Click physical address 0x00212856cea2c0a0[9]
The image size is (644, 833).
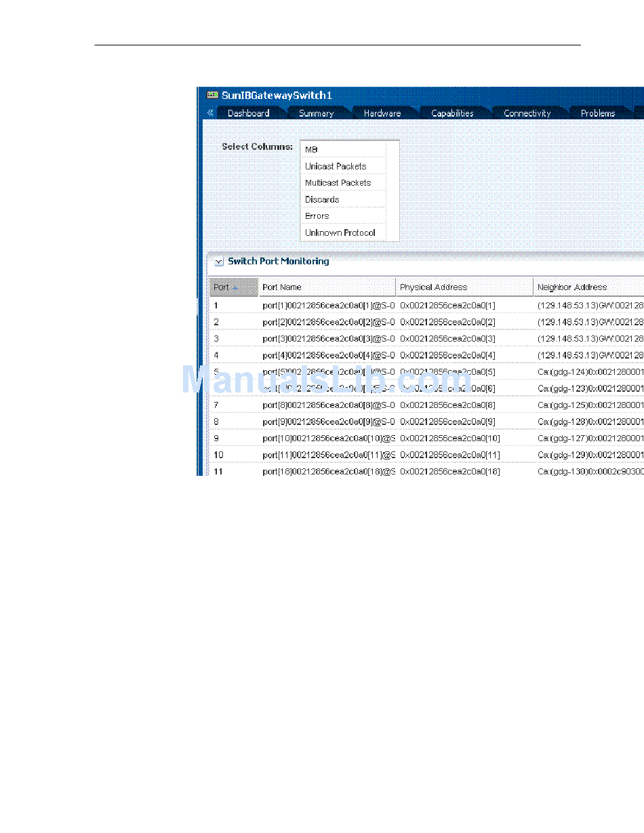(x=447, y=422)
